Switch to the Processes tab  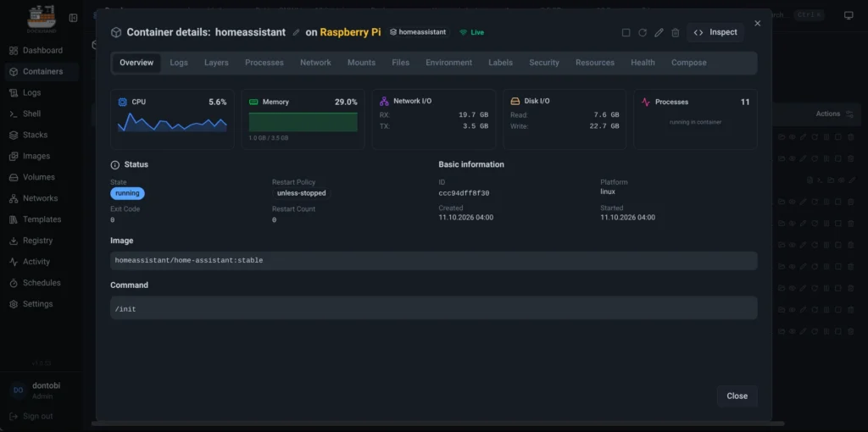pyautogui.click(x=264, y=63)
